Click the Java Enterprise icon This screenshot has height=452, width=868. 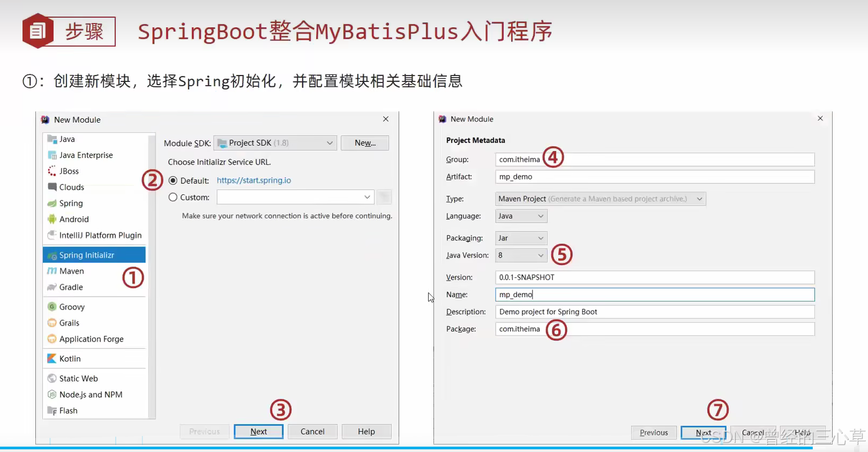pyautogui.click(x=52, y=155)
